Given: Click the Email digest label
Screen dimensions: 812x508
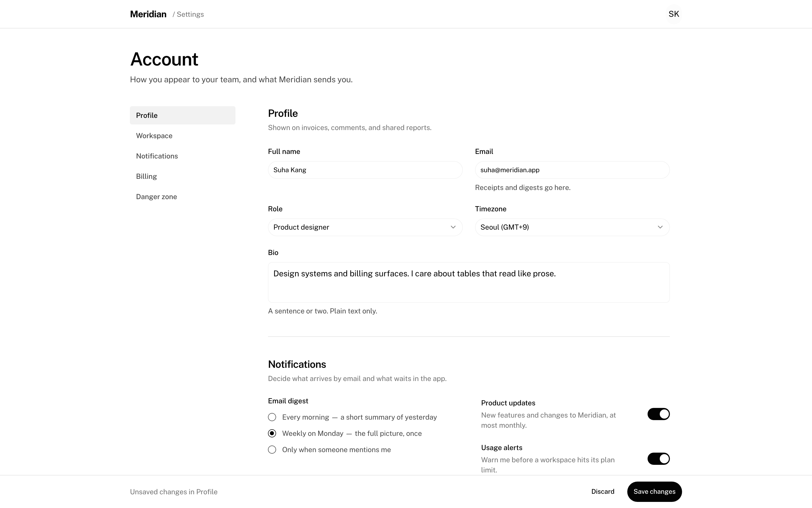Looking at the screenshot, I should (x=288, y=401).
